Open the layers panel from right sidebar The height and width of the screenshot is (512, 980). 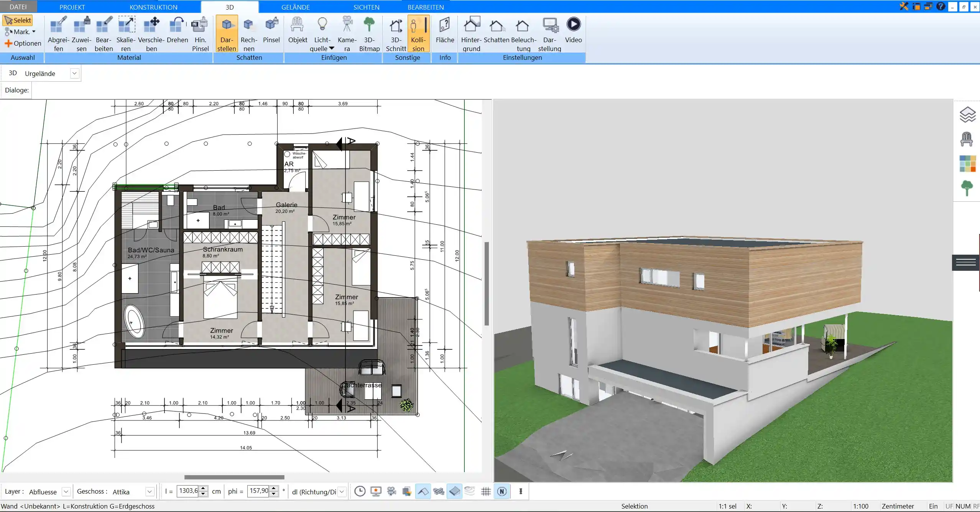[x=967, y=115]
